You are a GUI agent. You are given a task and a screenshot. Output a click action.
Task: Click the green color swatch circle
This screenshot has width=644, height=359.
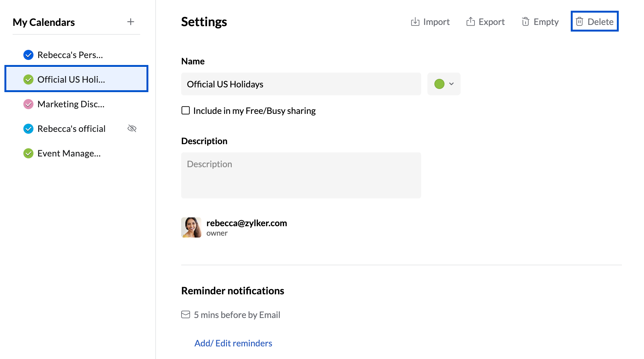click(x=439, y=84)
